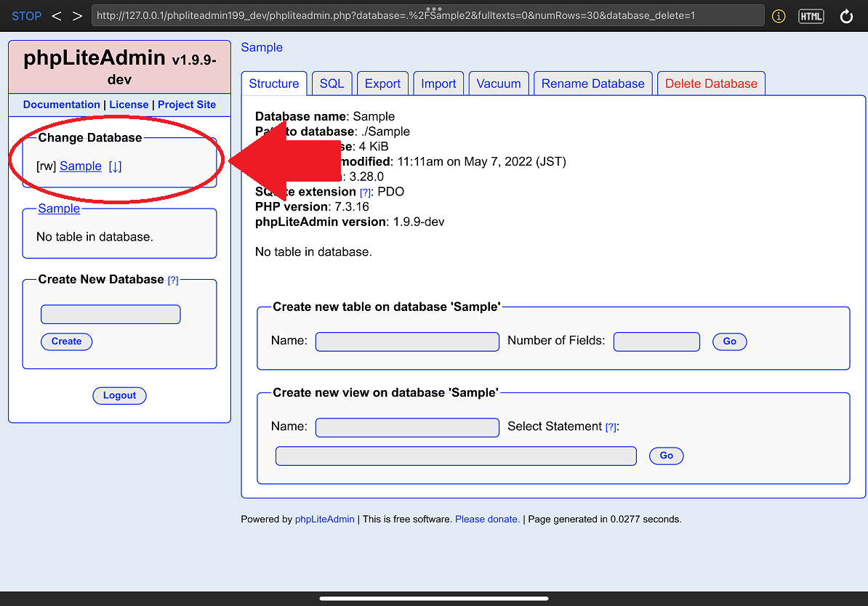Viewport: 868px width, 606px height.
Task: Open the SQLite extension help icon
Action: click(366, 193)
